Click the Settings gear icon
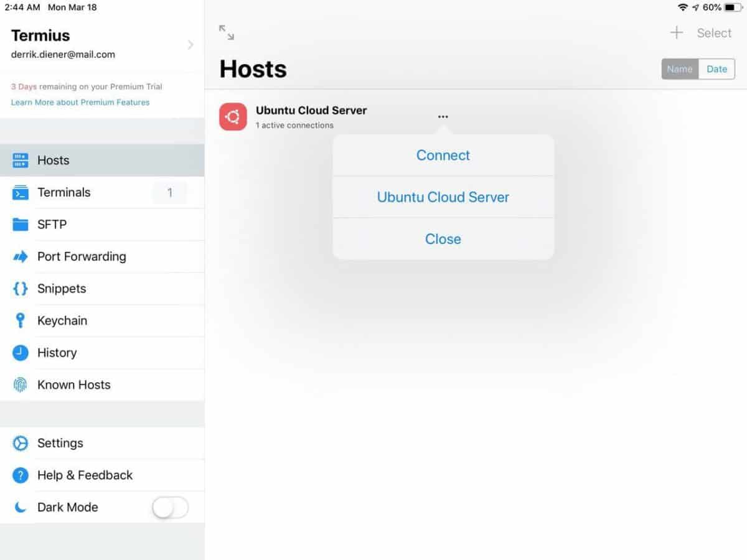The height and width of the screenshot is (560, 747). click(x=21, y=443)
